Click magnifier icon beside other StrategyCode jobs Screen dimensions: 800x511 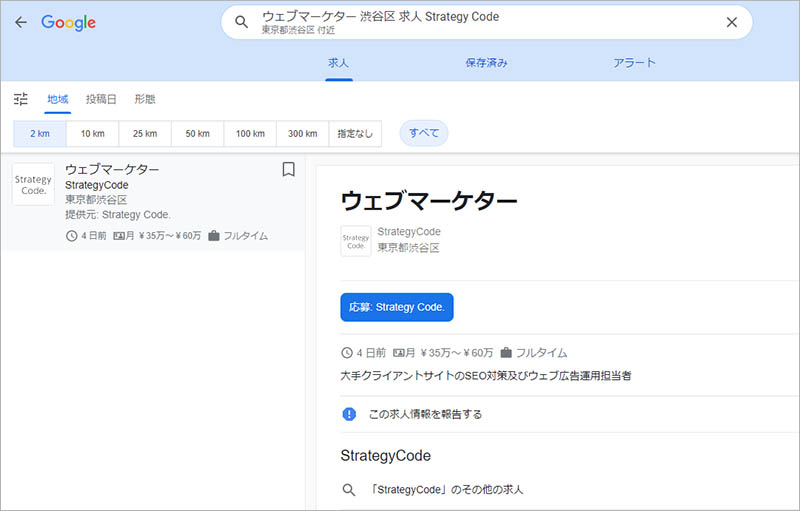tap(349, 490)
